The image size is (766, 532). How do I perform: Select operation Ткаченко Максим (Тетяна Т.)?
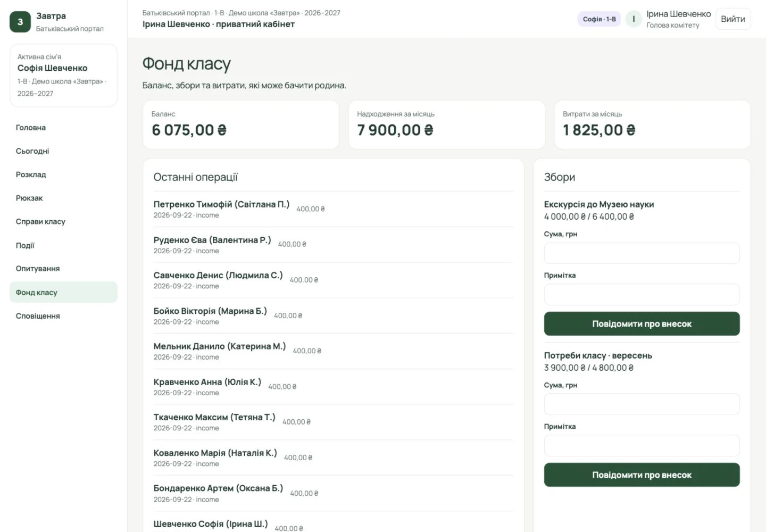[x=333, y=422]
